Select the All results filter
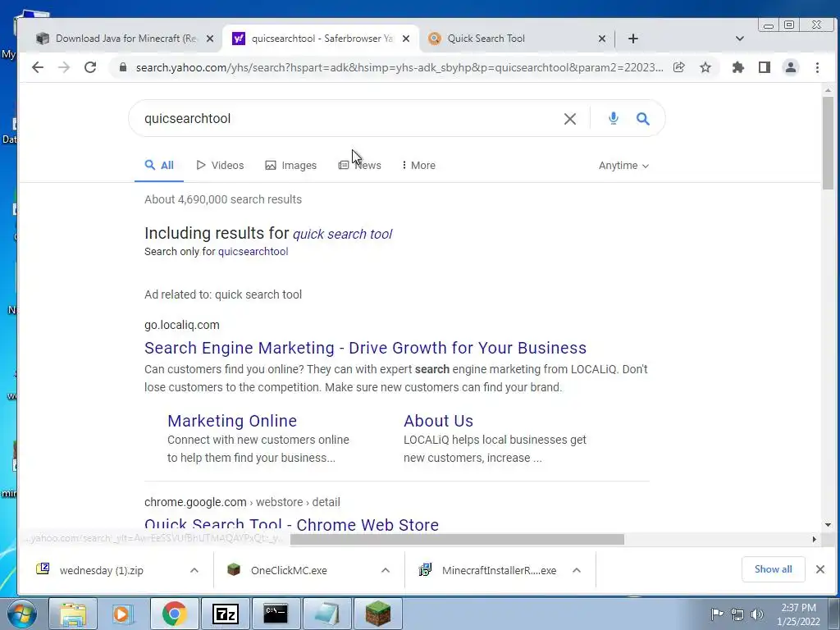840x630 pixels. (x=159, y=166)
